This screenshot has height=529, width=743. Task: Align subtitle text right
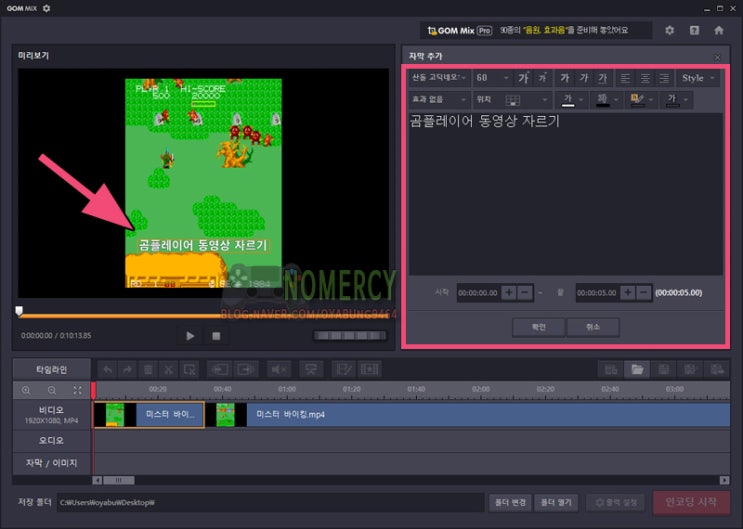point(664,78)
